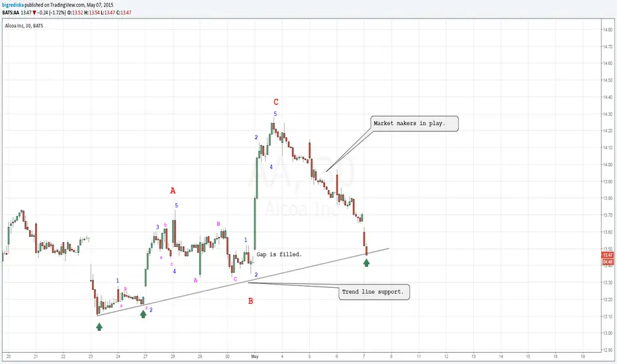Click the red current price tag 13.47
The image size is (617, 364).
pyautogui.click(x=608, y=255)
